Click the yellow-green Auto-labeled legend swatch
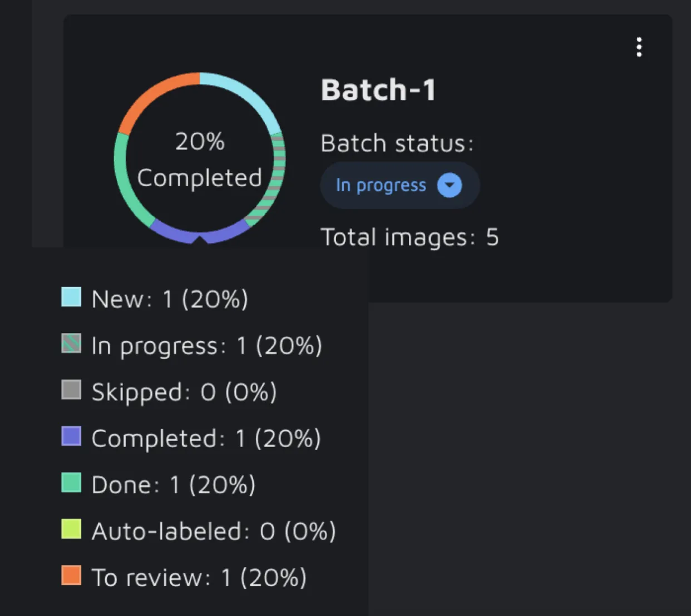Image resolution: width=691 pixels, height=616 pixels. point(71,529)
